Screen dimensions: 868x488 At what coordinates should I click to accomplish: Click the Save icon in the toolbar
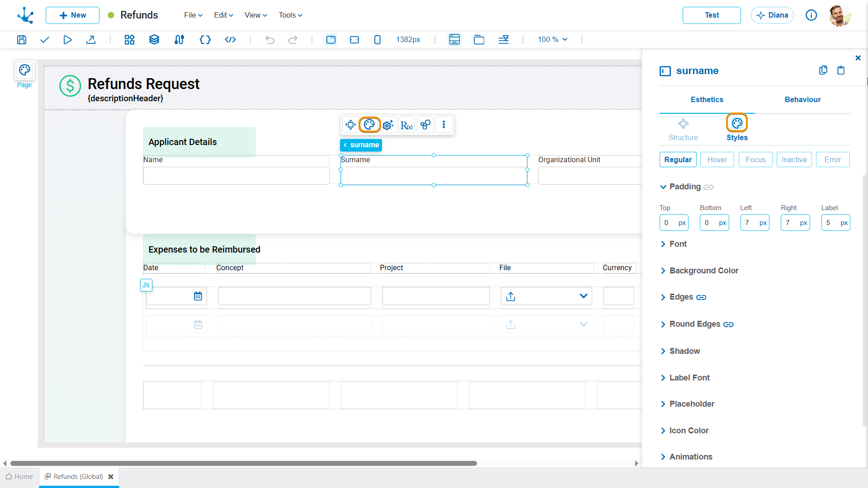click(22, 40)
